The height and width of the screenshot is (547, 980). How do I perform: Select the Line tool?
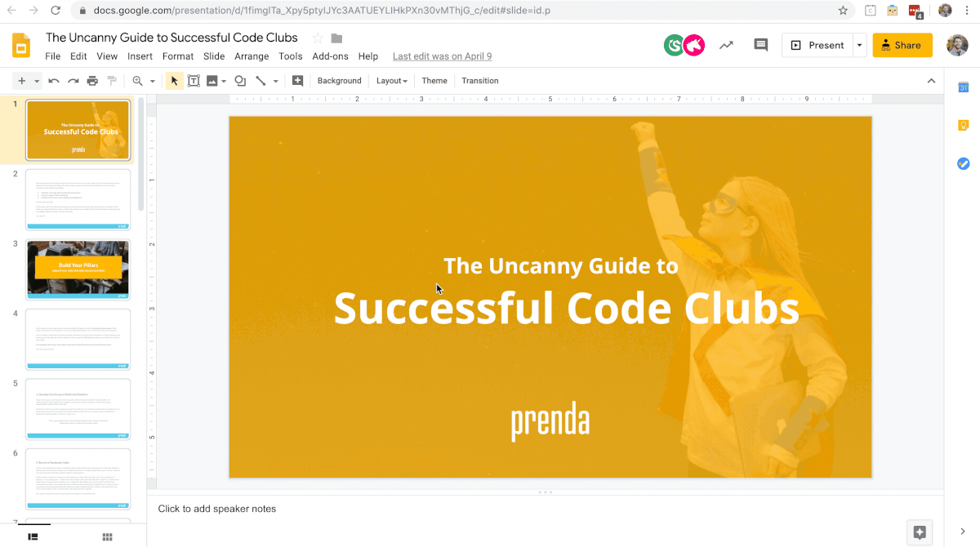click(261, 81)
